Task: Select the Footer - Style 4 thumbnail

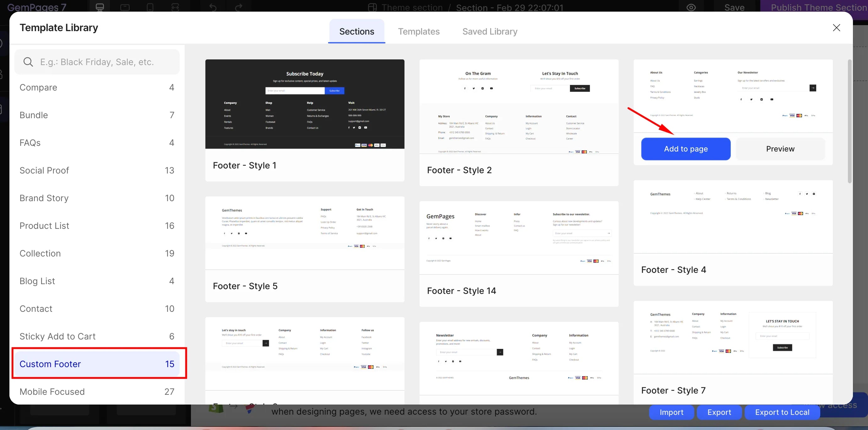Action: [x=733, y=217]
